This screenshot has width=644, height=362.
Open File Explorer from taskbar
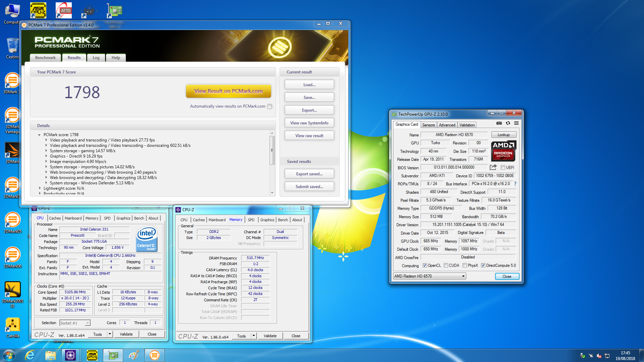pyautogui.click(x=50, y=355)
